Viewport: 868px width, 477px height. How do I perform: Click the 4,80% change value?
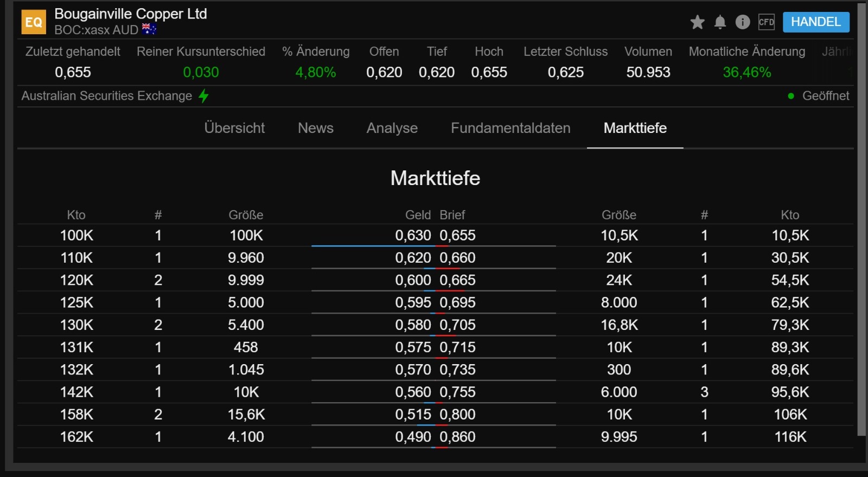[x=316, y=72]
